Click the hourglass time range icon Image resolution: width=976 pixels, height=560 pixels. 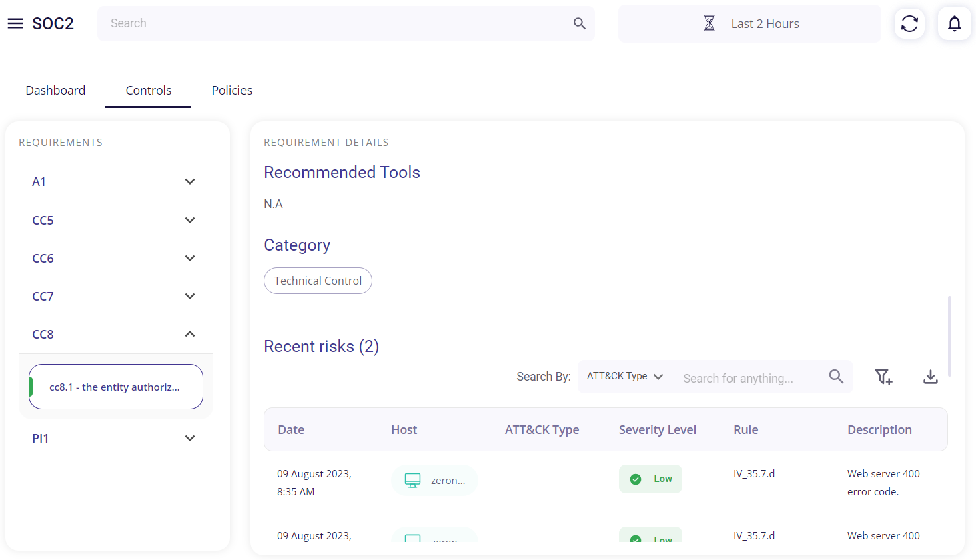tap(710, 23)
